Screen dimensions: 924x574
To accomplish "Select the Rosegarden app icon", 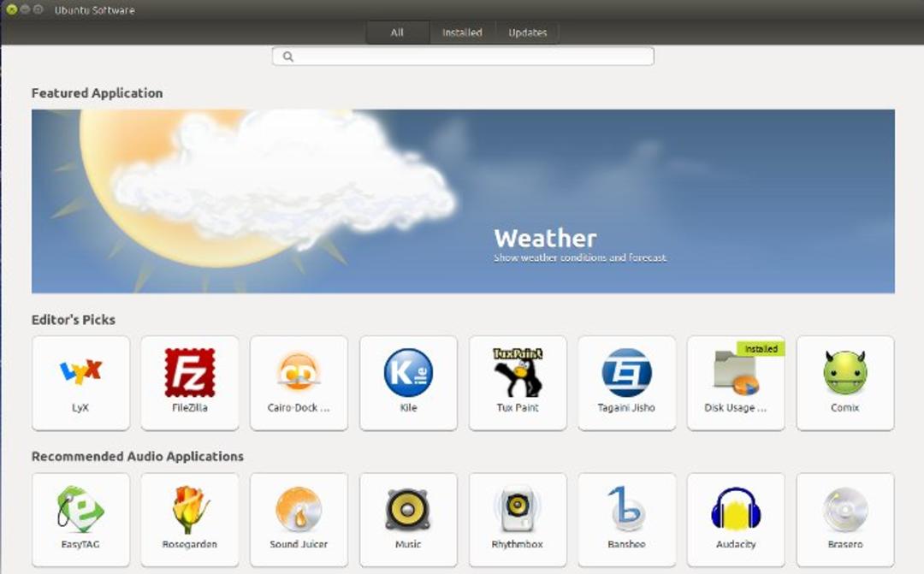I will (190, 509).
